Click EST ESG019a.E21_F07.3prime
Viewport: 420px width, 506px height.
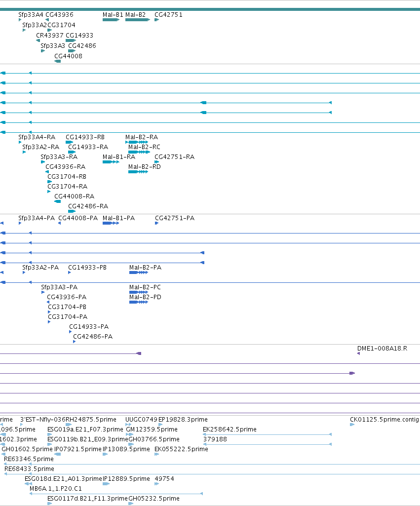pos(85,429)
